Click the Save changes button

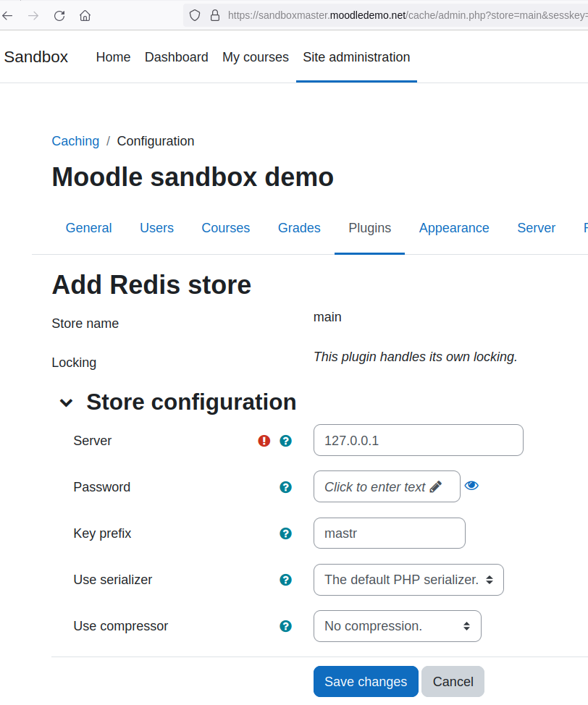pos(366,682)
